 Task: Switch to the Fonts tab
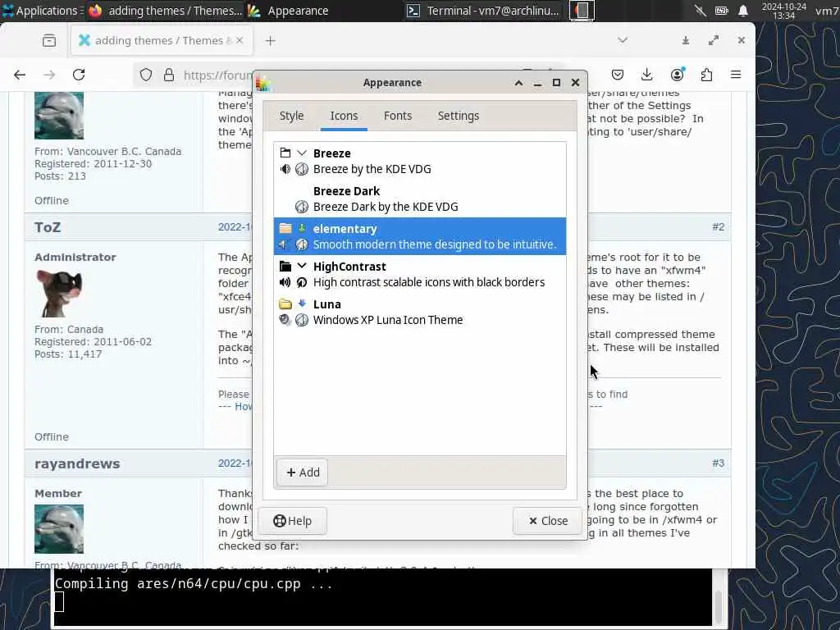click(x=398, y=116)
